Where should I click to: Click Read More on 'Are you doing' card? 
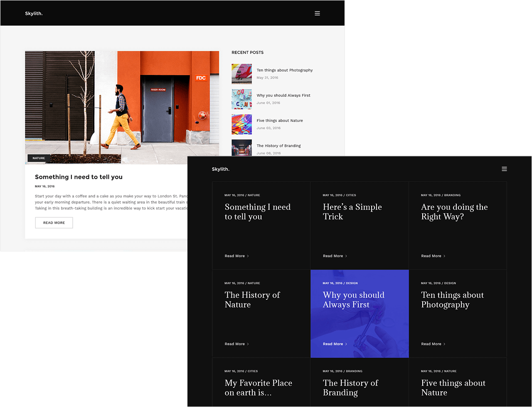pyautogui.click(x=433, y=256)
